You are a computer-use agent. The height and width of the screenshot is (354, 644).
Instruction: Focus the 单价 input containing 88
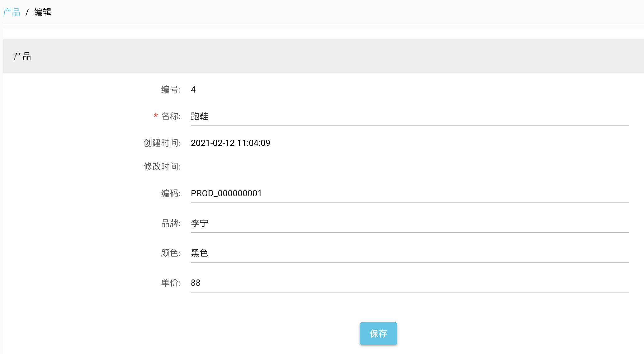coord(410,283)
